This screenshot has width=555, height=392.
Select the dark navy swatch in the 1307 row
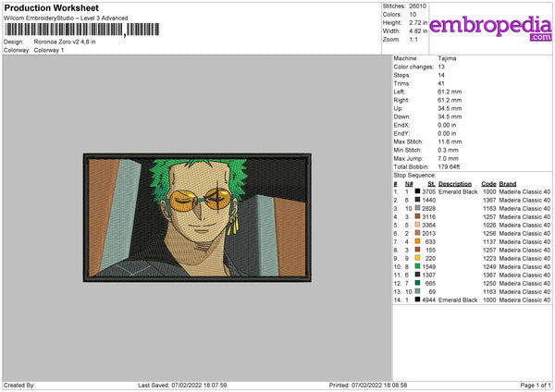(x=417, y=275)
